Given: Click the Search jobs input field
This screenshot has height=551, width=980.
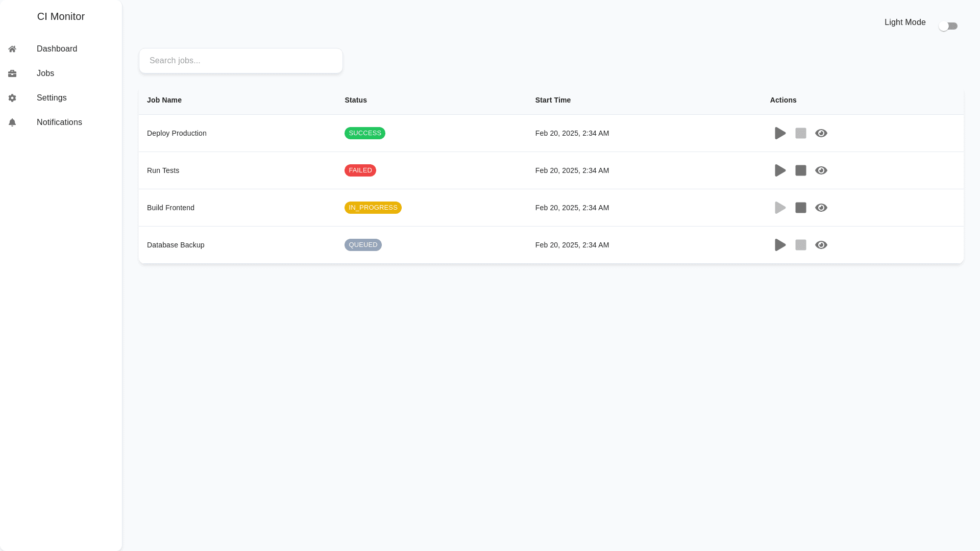Looking at the screenshot, I should pos(240,61).
